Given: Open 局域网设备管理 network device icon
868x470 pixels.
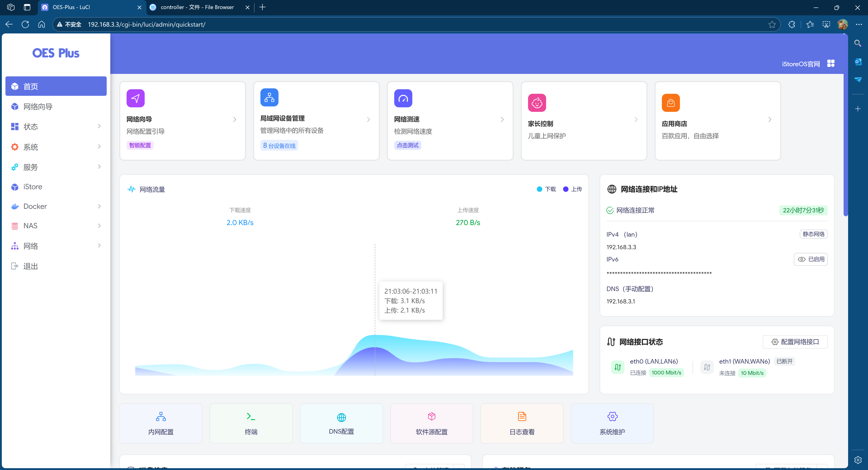Looking at the screenshot, I should pos(269,97).
